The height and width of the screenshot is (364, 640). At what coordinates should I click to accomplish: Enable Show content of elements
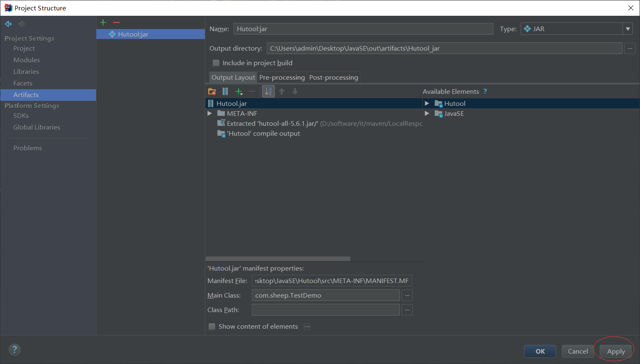point(212,327)
